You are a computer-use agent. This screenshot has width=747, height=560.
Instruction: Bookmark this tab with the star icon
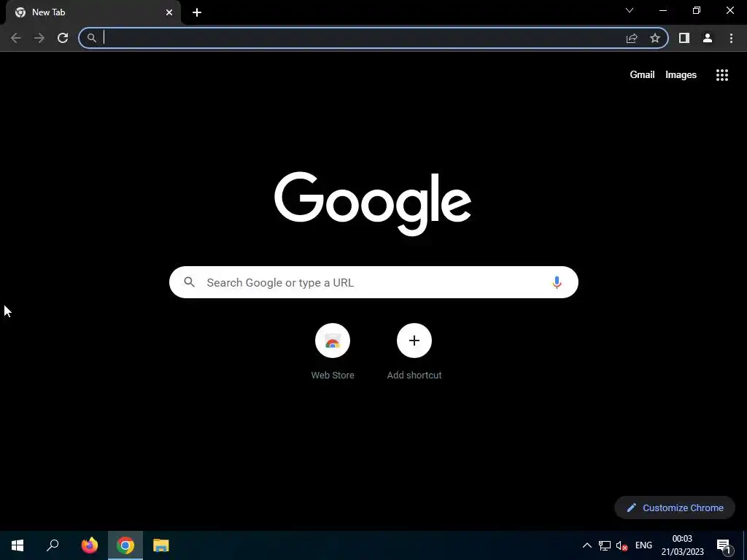click(655, 38)
